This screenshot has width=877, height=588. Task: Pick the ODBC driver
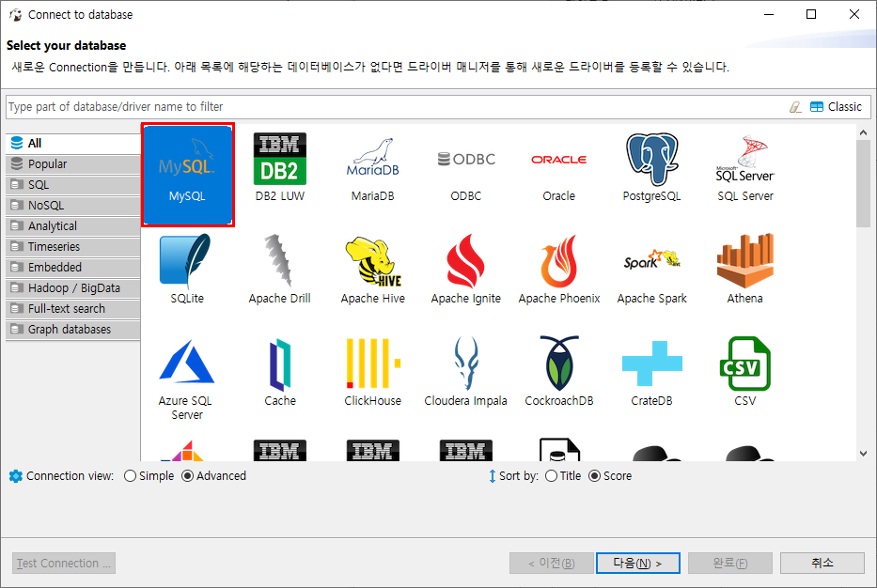click(466, 175)
